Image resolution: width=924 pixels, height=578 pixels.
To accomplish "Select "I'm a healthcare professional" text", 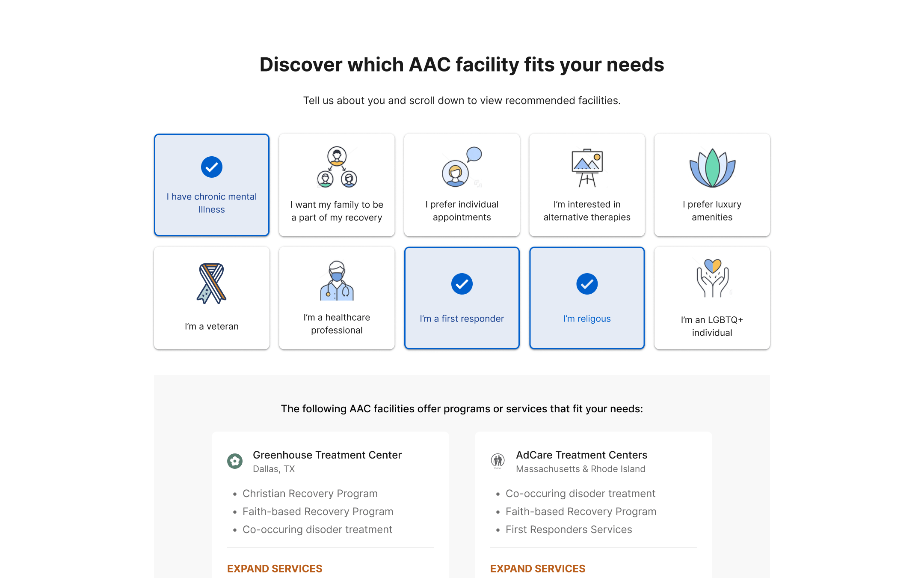I will click(x=337, y=324).
